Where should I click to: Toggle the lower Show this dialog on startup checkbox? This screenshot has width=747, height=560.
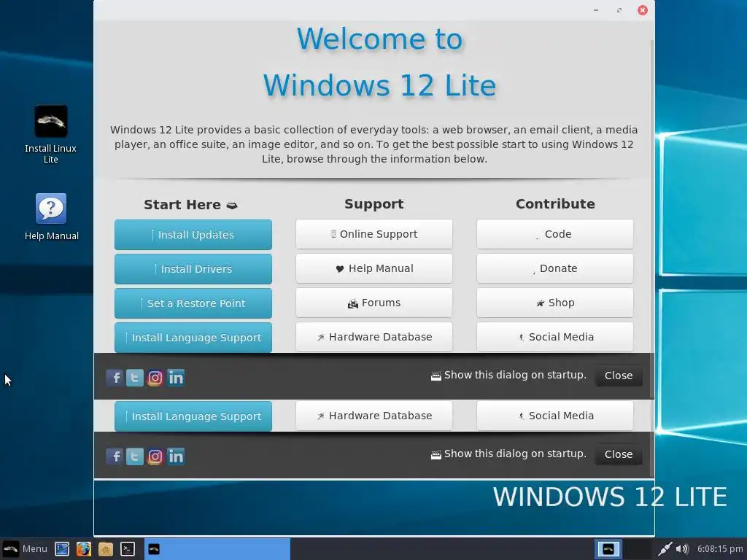[436, 455]
